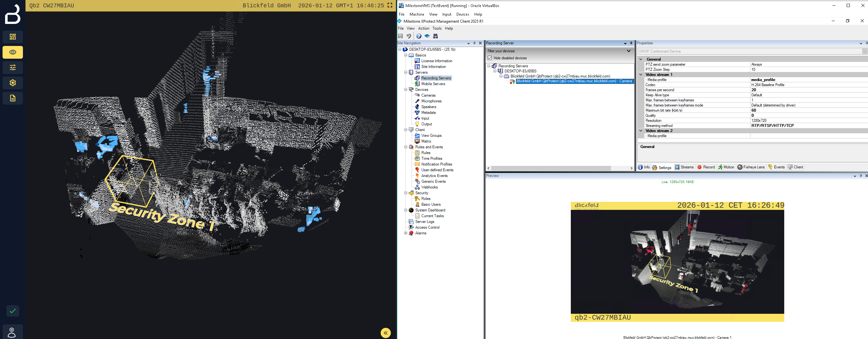Collapse the Video stream 1 section
This screenshot has height=339, width=868.
(641, 75)
